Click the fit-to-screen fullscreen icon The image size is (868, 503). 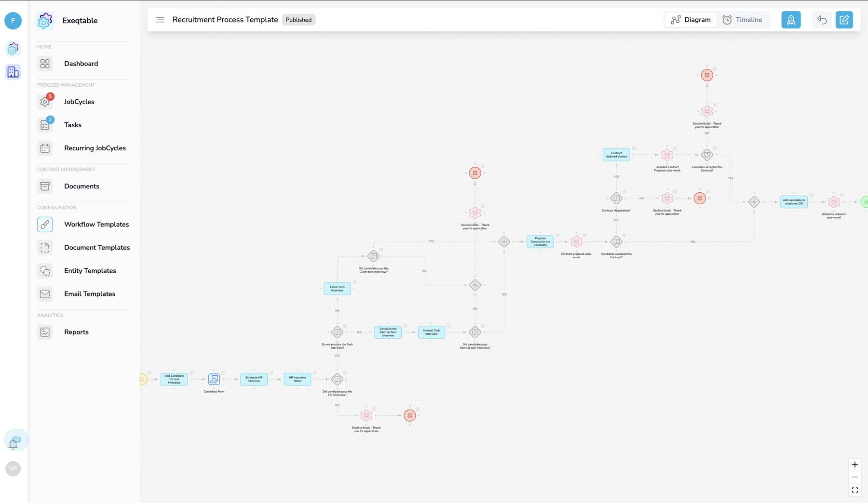pos(854,490)
